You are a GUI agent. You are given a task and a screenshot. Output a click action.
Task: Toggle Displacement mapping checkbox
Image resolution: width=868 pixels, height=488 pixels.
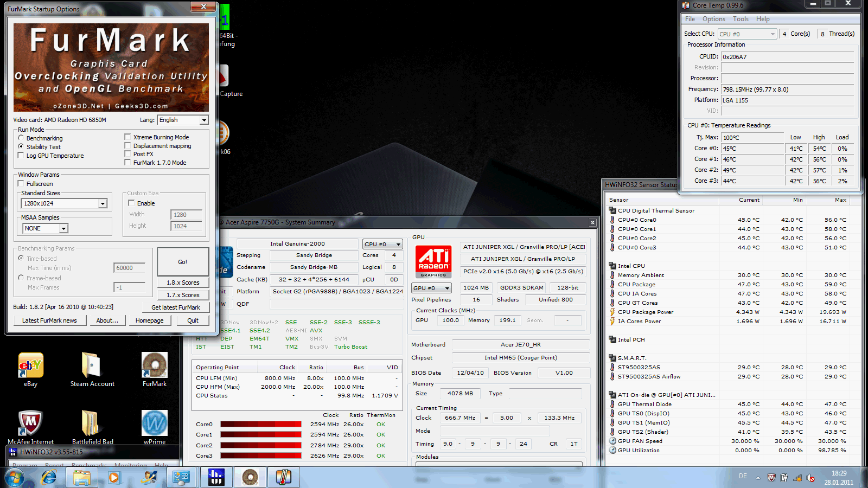(127, 145)
